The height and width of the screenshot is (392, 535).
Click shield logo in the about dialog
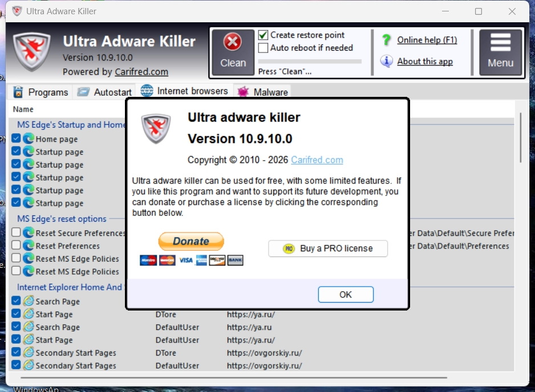pyautogui.click(x=156, y=129)
